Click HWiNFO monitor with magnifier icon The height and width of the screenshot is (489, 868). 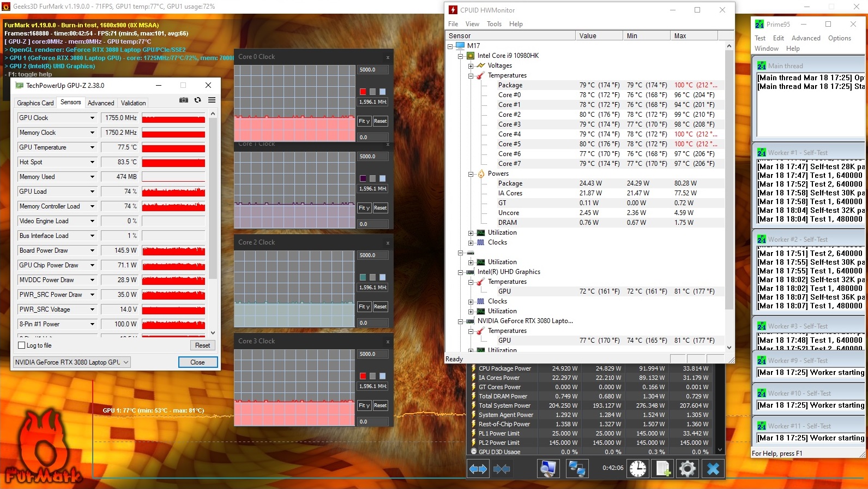[548, 469]
